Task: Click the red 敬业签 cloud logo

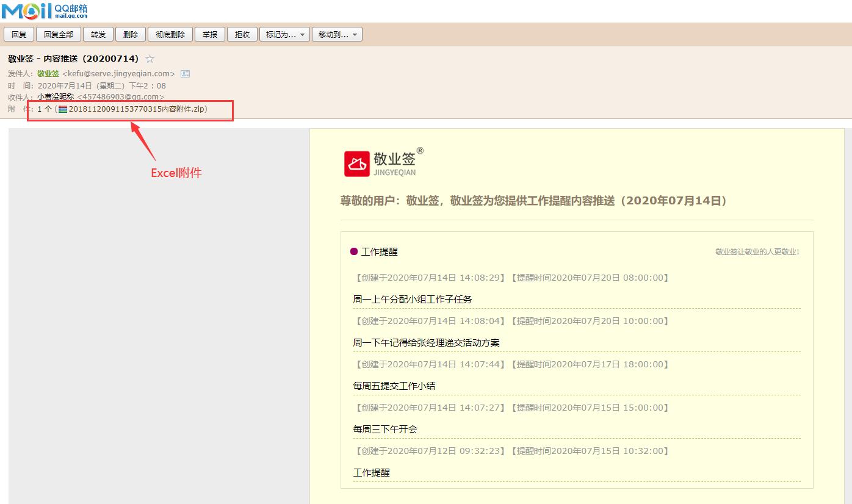Action: coord(357,164)
